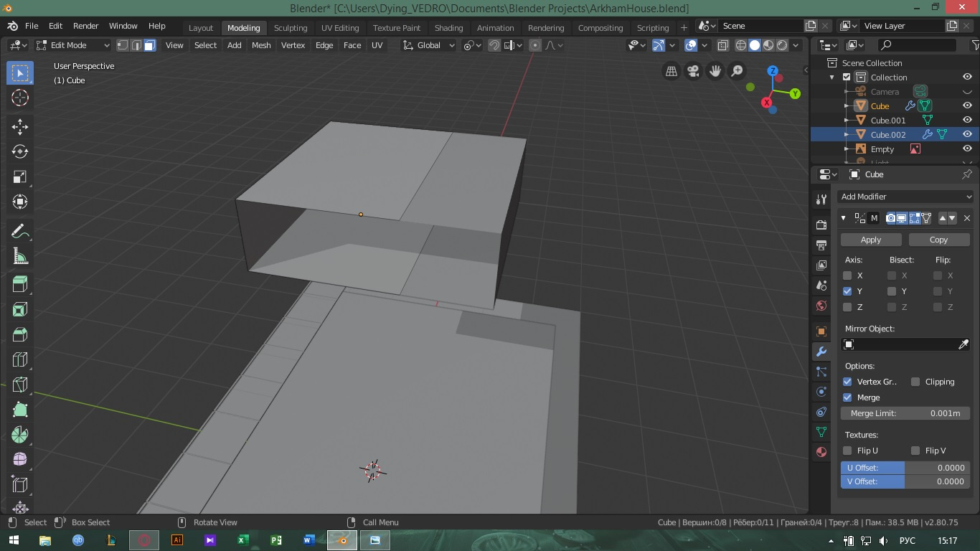The image size is (980, 551).
Task: Collapse the Collection tree in outliner
Action: click(x=832, y=77)
